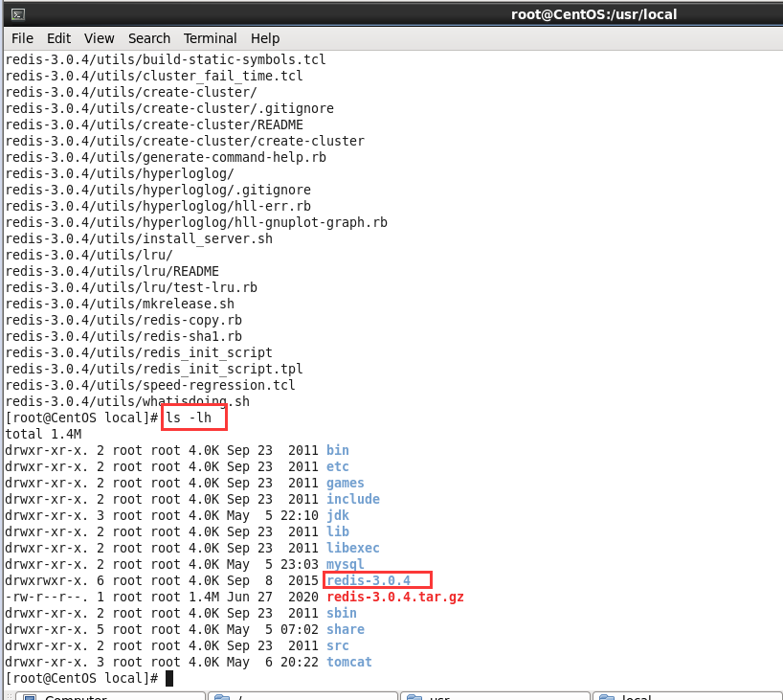
Task: Click the window title root@CentOS:/usr/local
Action: click(593, 14)
